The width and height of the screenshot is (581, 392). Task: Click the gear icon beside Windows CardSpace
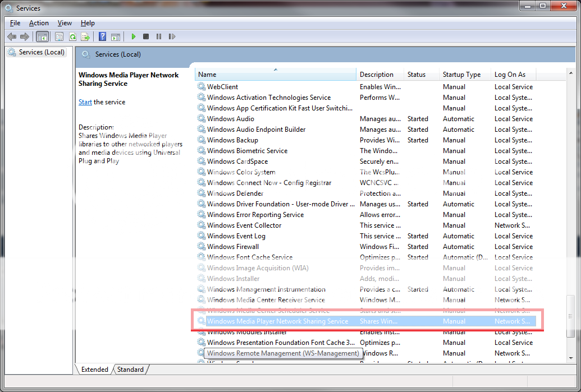(201, 162)
